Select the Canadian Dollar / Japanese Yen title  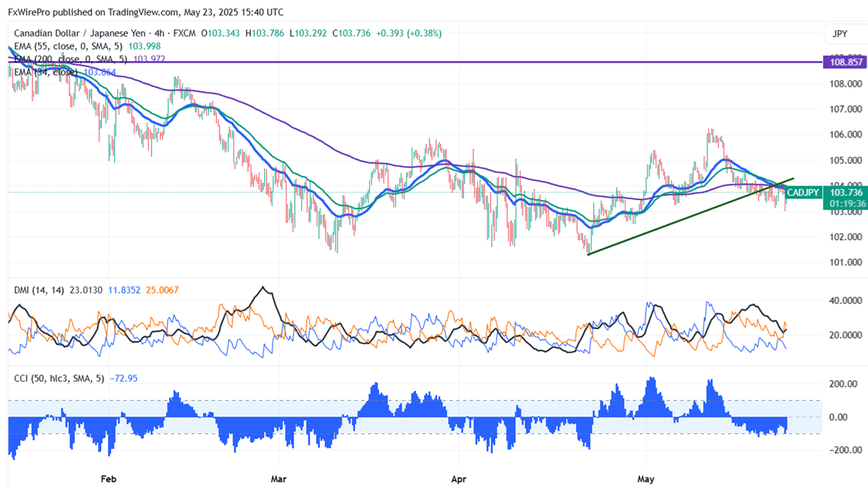80,33
